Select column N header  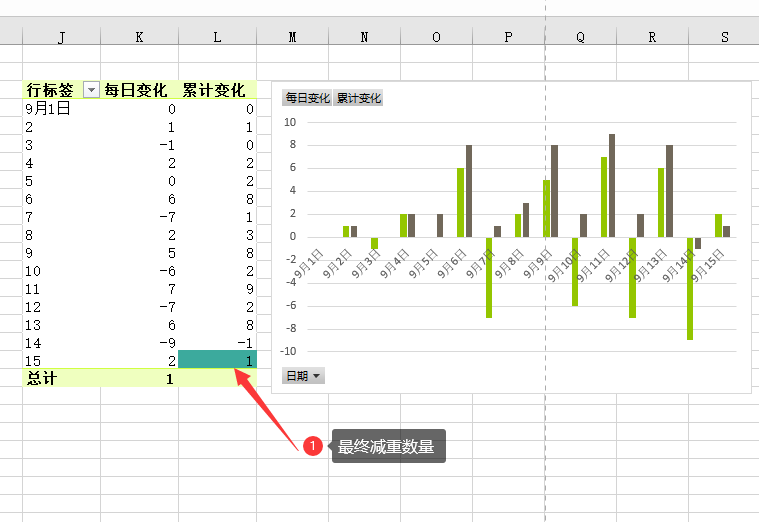point(364,37)
